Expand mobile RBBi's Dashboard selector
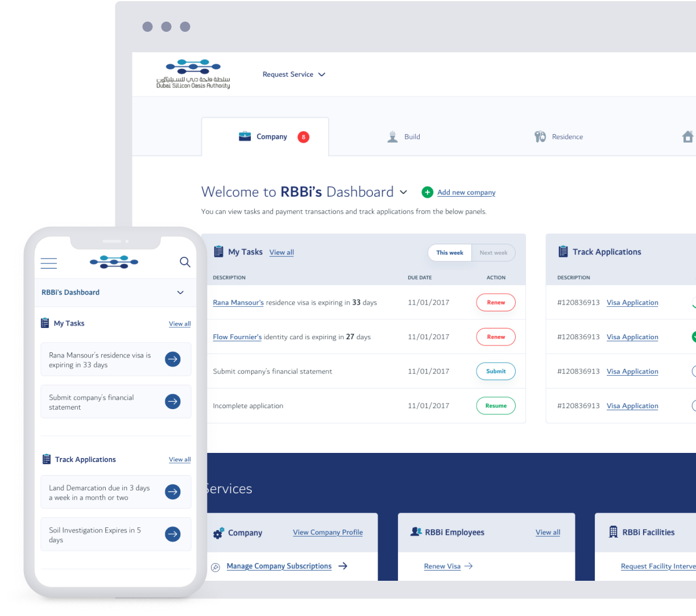 180,293
